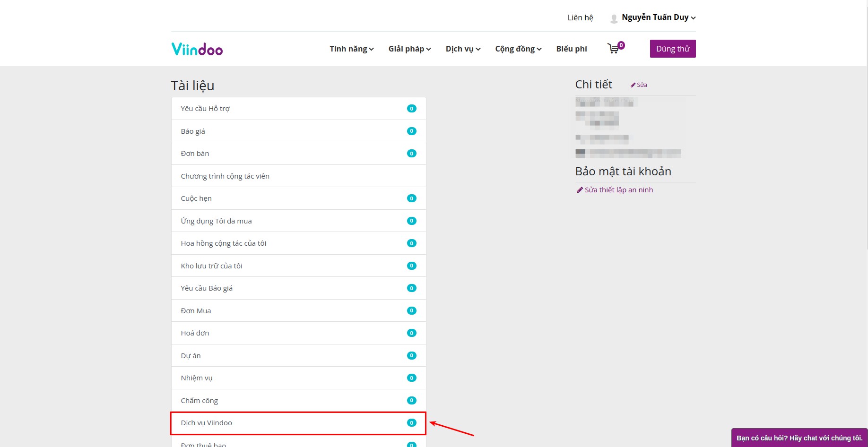Click the Viindoo logo
The height and width of the screenshot is (447, 868).
pyautogui.click(x=197, y=49)
